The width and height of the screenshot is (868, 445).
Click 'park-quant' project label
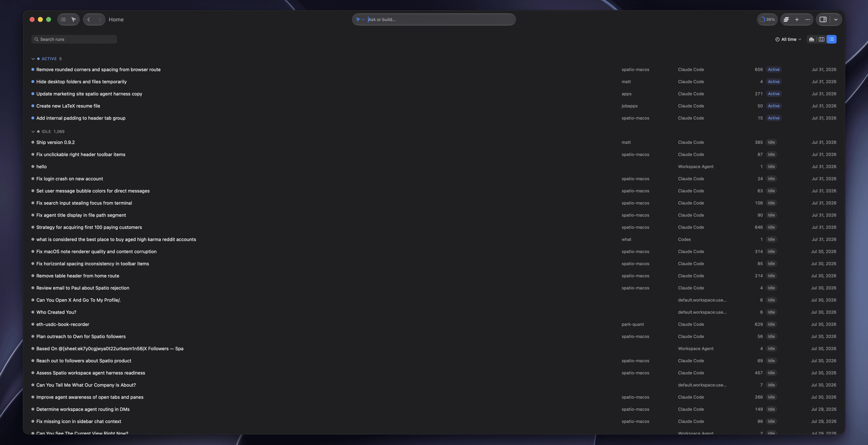coord(633,324)
